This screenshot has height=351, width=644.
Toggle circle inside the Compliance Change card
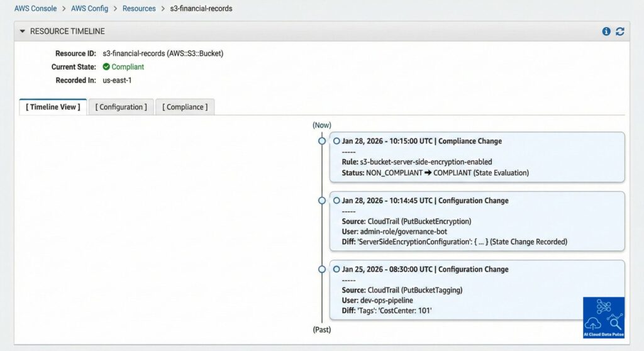click(336, 141)
